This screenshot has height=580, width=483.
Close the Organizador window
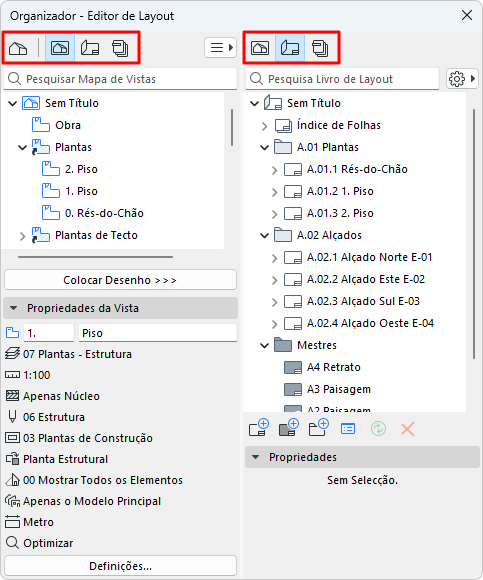[x=467, y=15]
